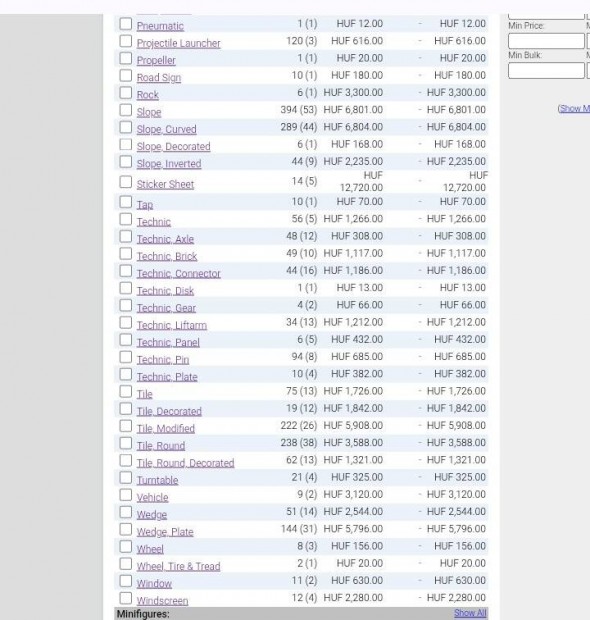Check the Sticker Sheet checkbox
Viewport: 590px width, 620px height.
pos(126,182)
